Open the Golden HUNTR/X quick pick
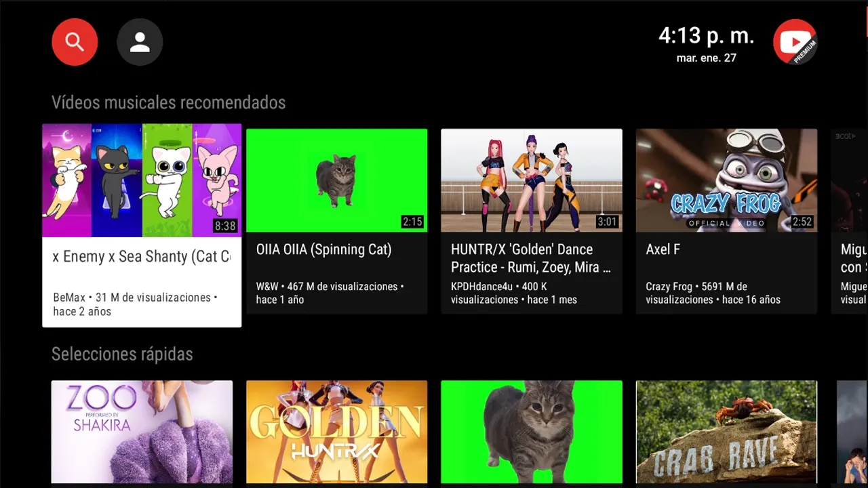The image size is (868, 488). 336,432
